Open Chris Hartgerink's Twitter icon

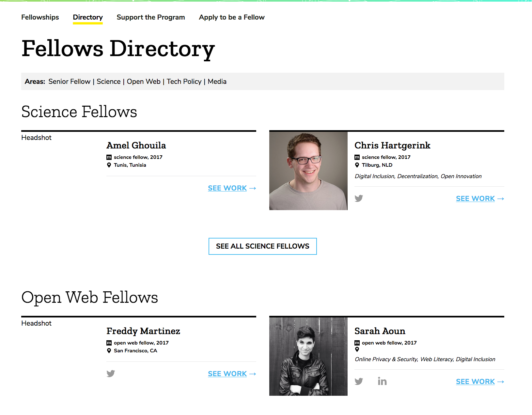click(359, 198)
